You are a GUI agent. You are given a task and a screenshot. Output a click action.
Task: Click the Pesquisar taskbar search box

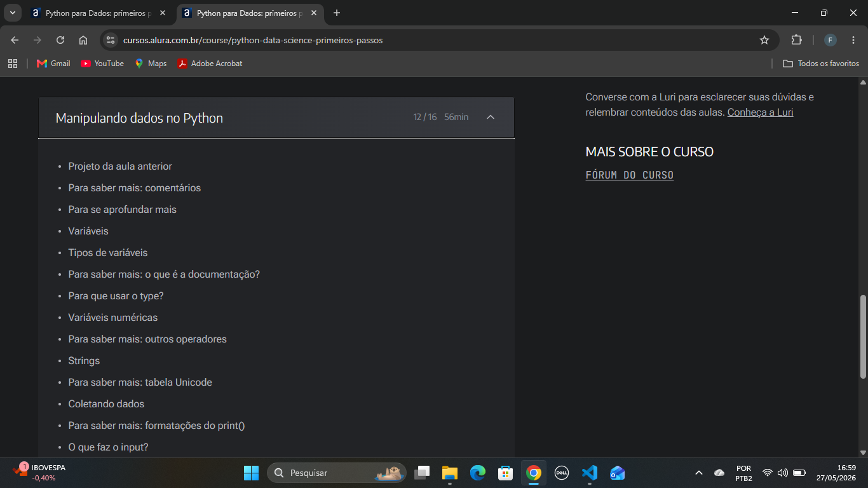point(337,473)
